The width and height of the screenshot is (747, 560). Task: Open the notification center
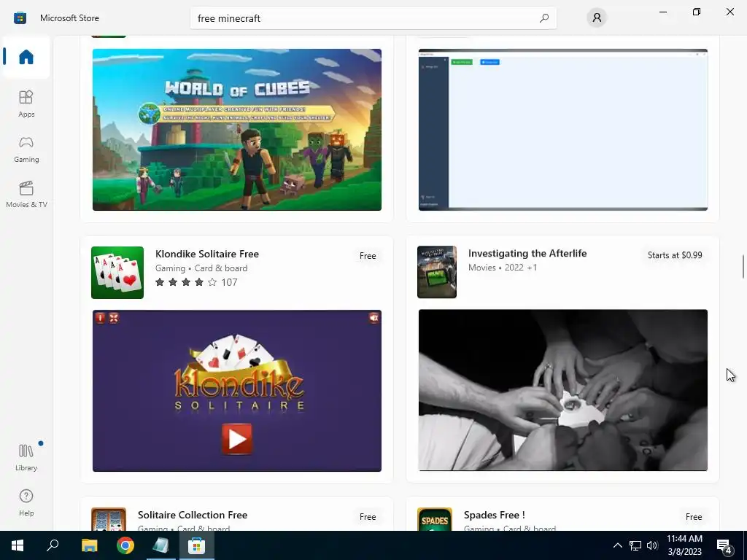coord(724,545)
